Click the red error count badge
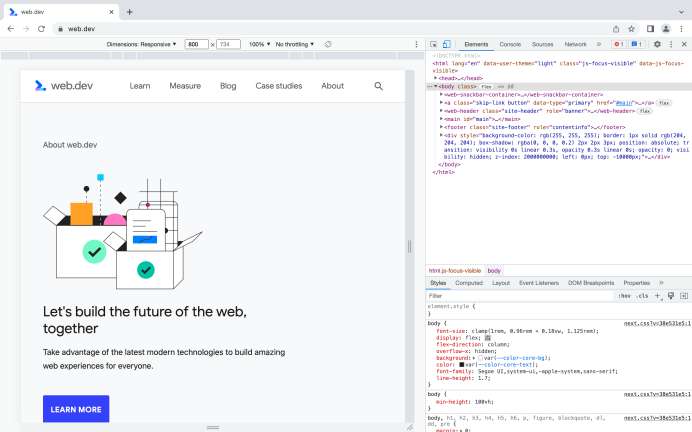The width and height of the screenshot is (692, 432). tap(619, 44)
